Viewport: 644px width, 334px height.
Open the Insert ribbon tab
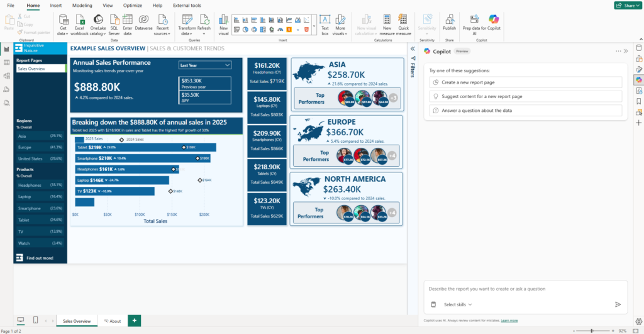pos(56,5)
